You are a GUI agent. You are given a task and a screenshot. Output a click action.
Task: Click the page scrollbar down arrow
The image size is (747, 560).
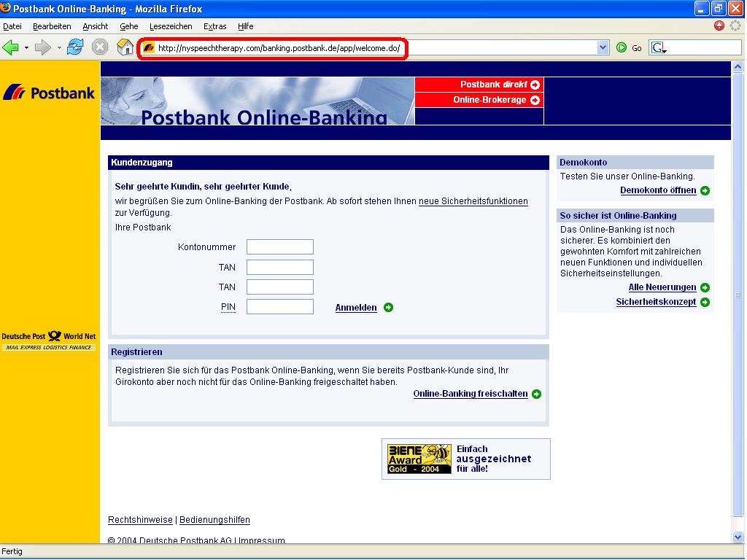[738, 537]
